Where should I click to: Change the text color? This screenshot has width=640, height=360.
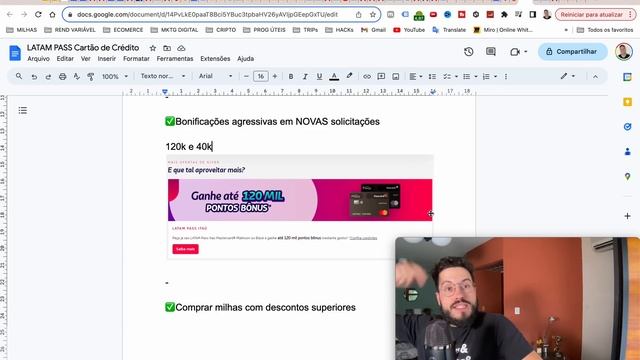[334, 76]
